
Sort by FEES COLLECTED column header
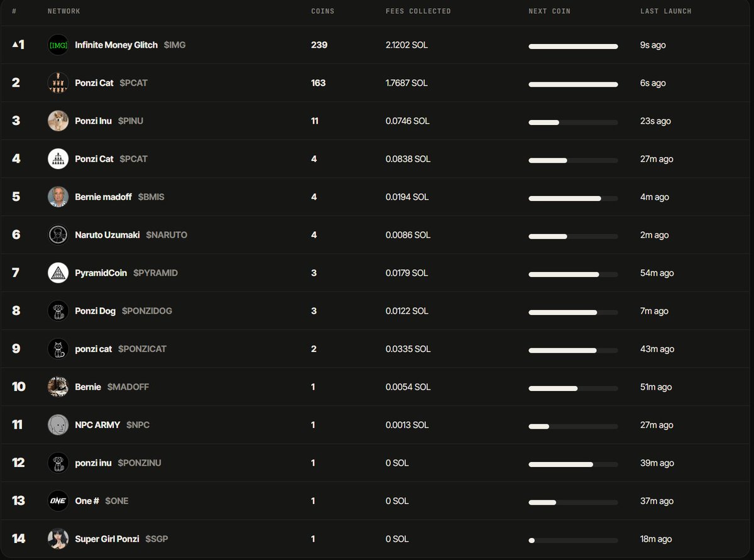point(418,11)
